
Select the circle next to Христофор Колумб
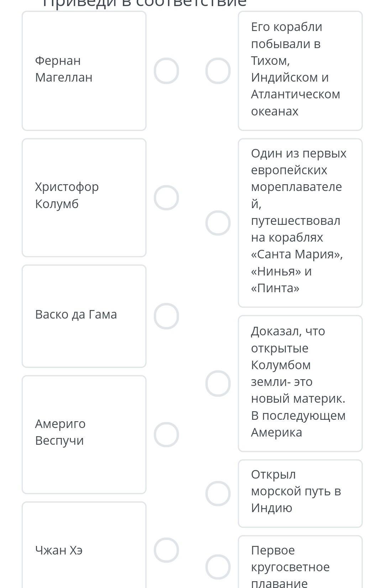[x=166, y=197]
